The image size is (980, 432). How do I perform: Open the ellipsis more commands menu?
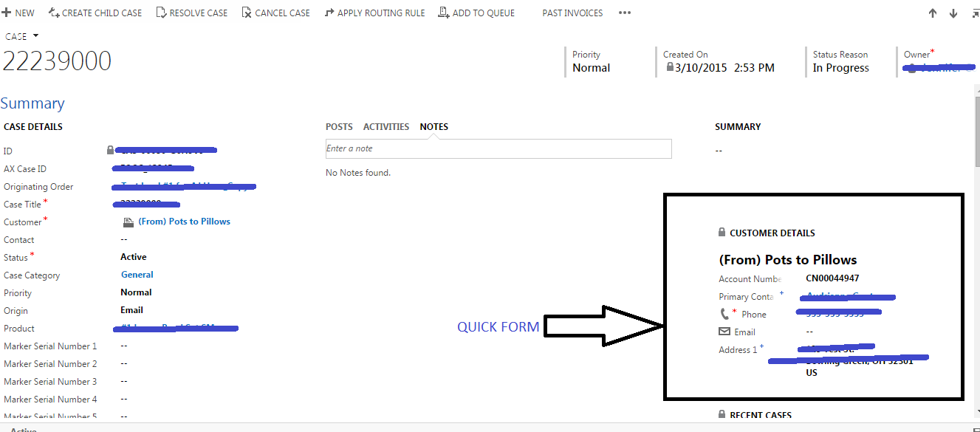(624, 13)
